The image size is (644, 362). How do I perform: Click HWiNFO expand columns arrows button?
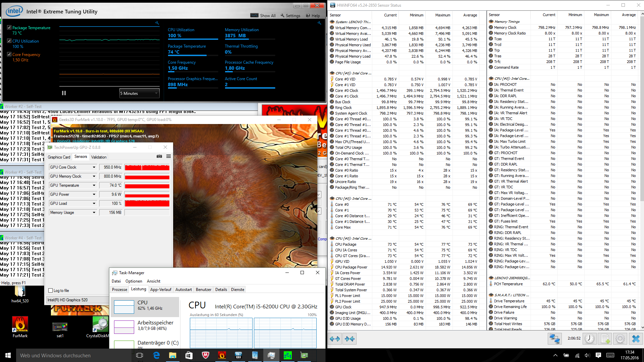click(x=335, y=339)
